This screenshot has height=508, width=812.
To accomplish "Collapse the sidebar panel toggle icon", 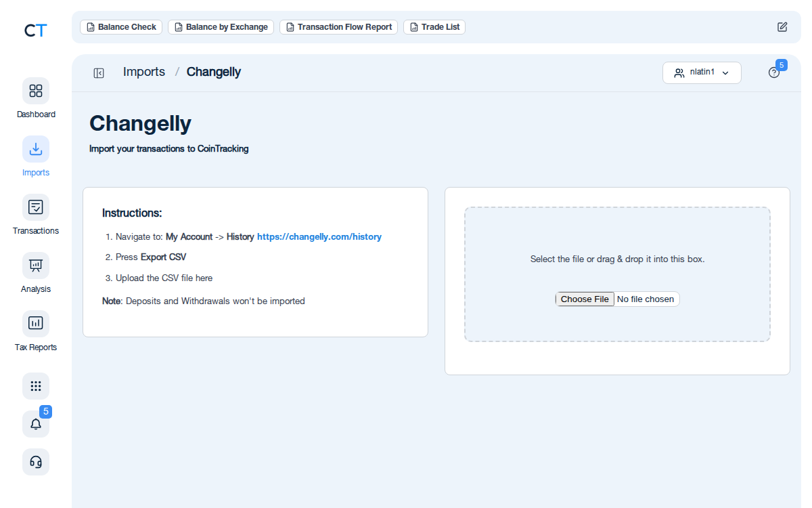I will pos(99,73).
